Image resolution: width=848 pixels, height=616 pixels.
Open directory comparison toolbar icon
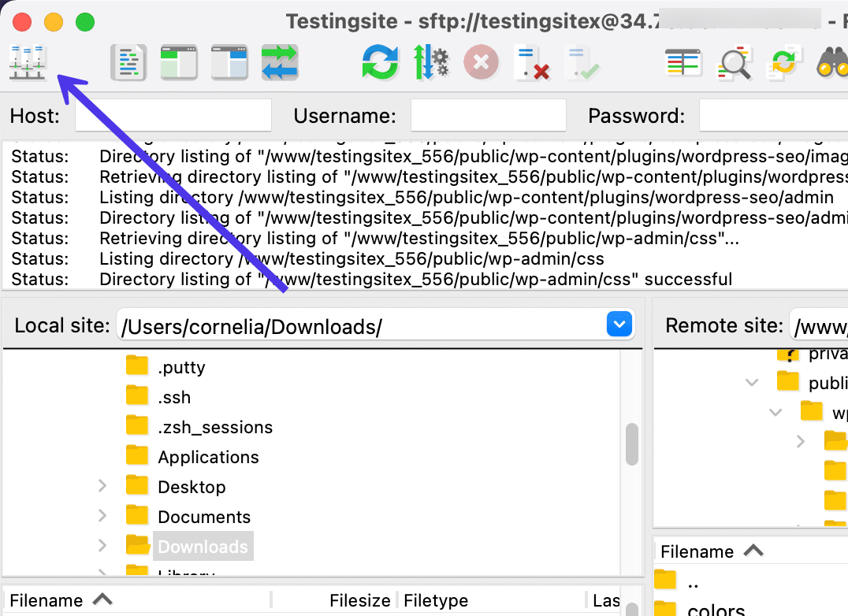tap(682, 62)
